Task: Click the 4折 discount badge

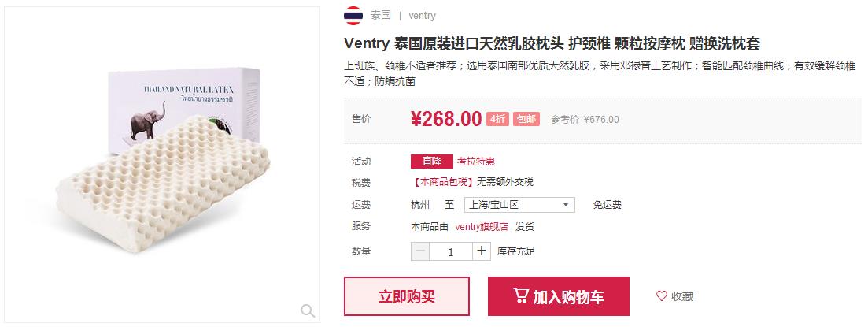Action: tap(497, 119)
